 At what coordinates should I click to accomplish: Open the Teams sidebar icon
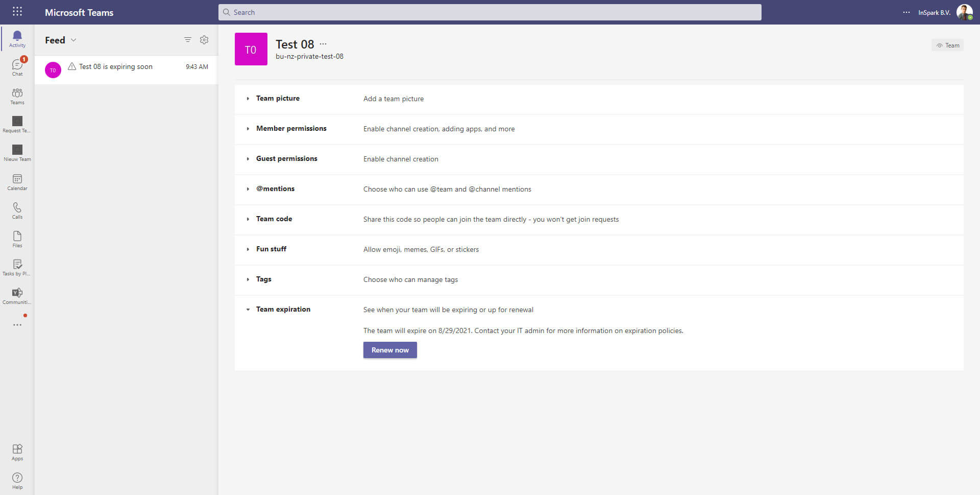click(17, 96)
